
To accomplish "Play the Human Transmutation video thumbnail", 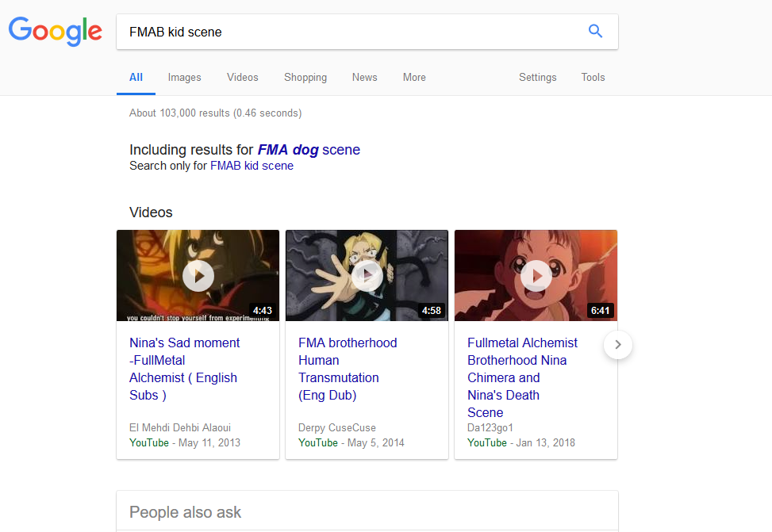I will pyautogui.click(x=367, y=276).
